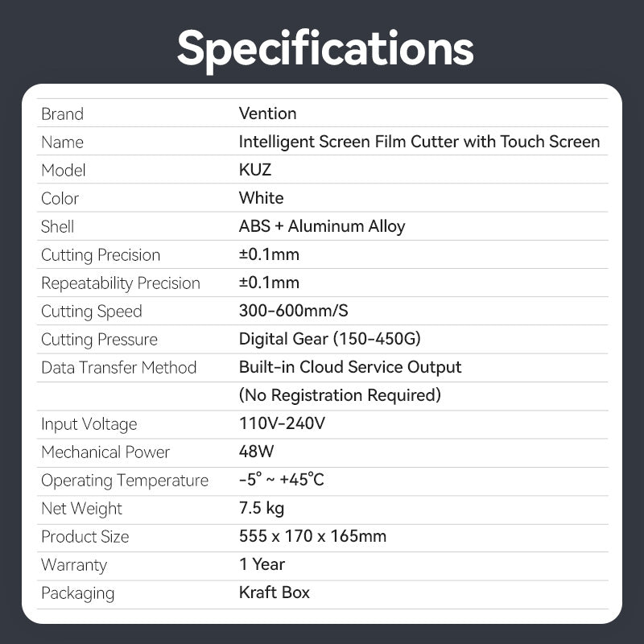Image resolution: width=644 pixels, height=644 pixels.
Task: Select the Intelligent Screen Film Cutter name text
Action: [419, 142]
